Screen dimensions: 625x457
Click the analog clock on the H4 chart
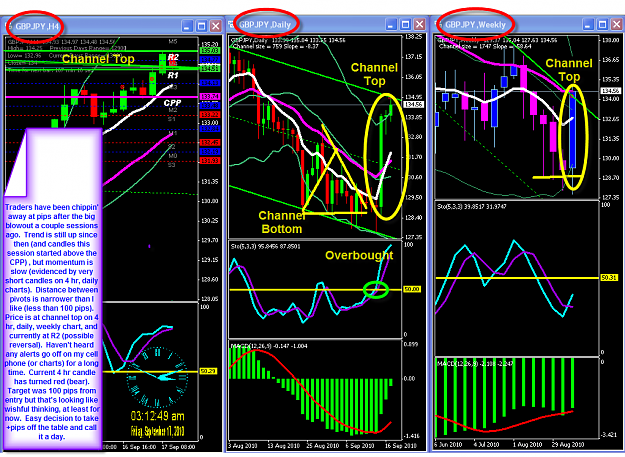click(157, 377)
